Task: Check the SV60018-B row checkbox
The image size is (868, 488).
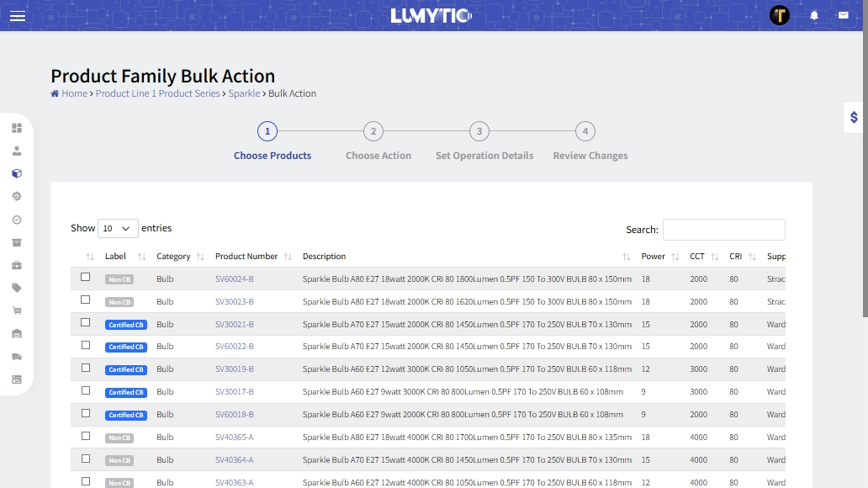Action: pos(85,413)
